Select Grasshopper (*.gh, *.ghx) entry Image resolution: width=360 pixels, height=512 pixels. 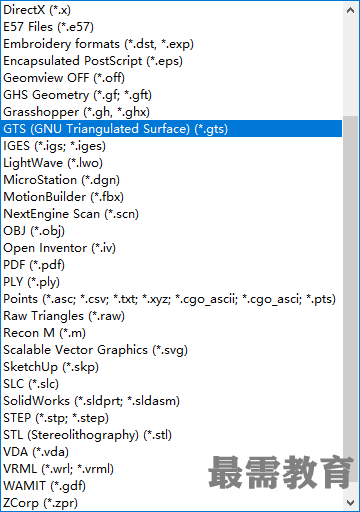point(171,112)
